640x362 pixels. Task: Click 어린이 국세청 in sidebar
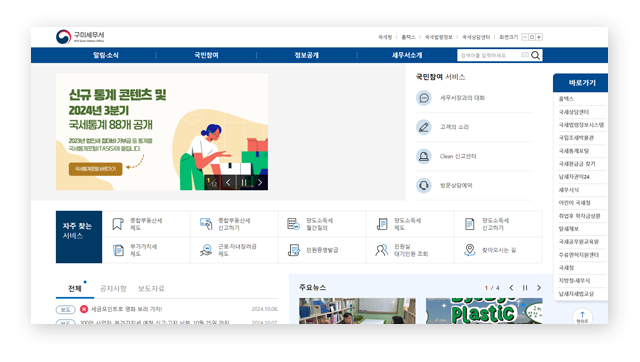tap(575, 203)
